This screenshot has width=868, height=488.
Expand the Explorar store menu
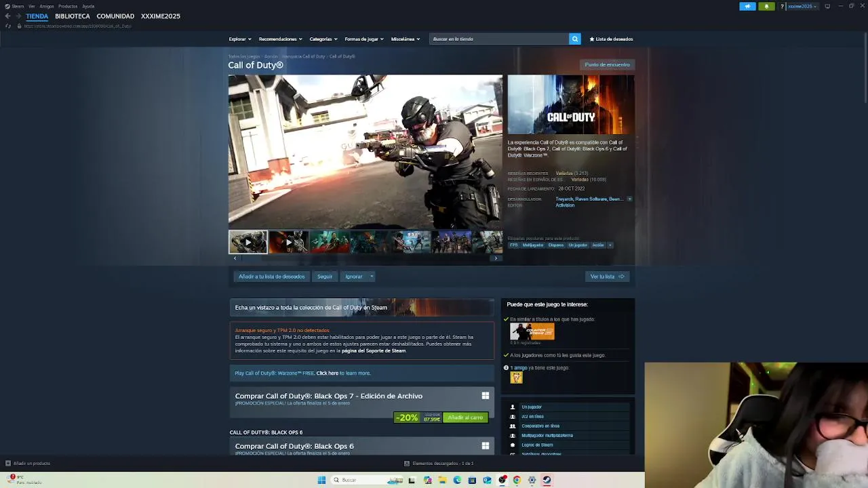click(x=240, y=39)
